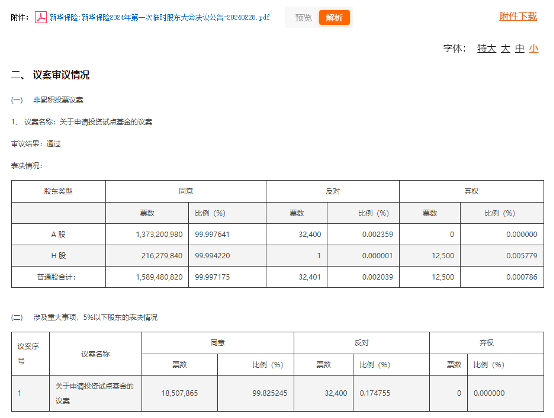This screenshot has width=554, height=418.
Task: Set font size to 中
Action: point(519,48)
